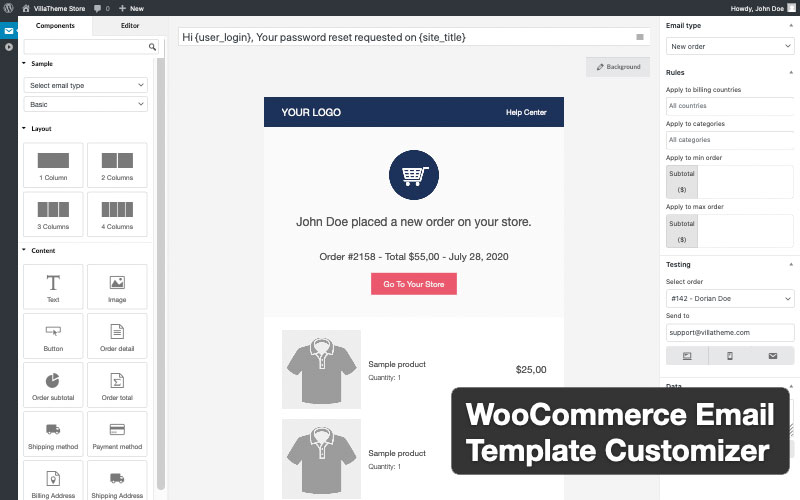
Task: Open the New order email type dropdown
Action: (x=730, y=46)
